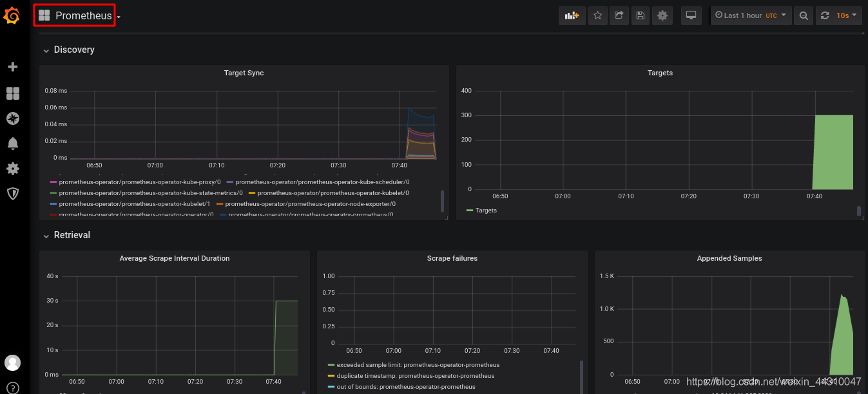The image size is (868, 394).
Task: Zoom out the time range
Action: point(803,15)
